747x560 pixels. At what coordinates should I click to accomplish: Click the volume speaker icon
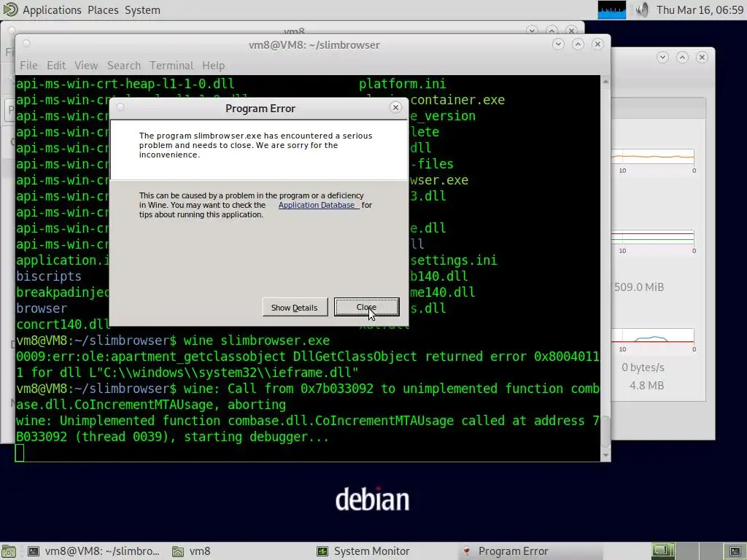click(642, 9)
